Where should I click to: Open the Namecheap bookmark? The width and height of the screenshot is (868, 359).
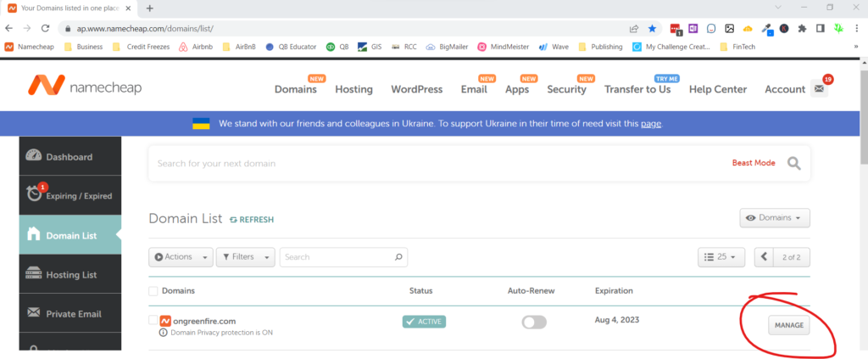tap(30, 47)
